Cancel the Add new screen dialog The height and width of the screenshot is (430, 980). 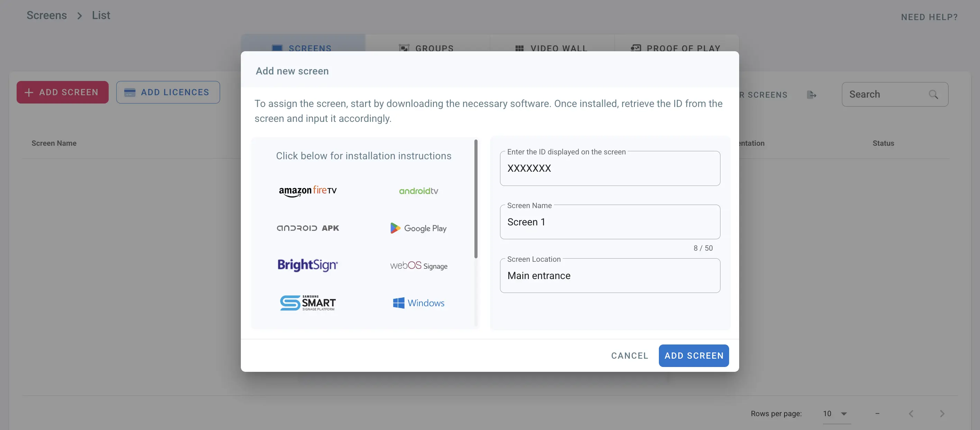[629, 356]
